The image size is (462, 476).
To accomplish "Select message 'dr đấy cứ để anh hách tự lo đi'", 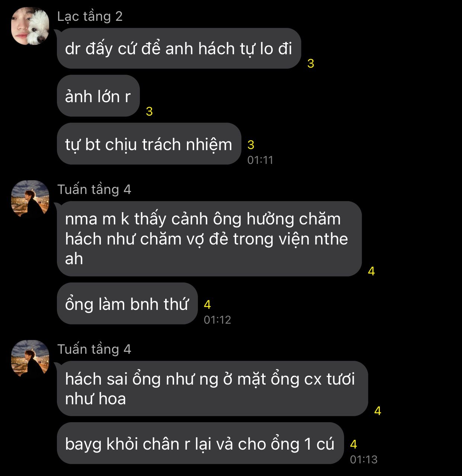I will click(179, 49).
